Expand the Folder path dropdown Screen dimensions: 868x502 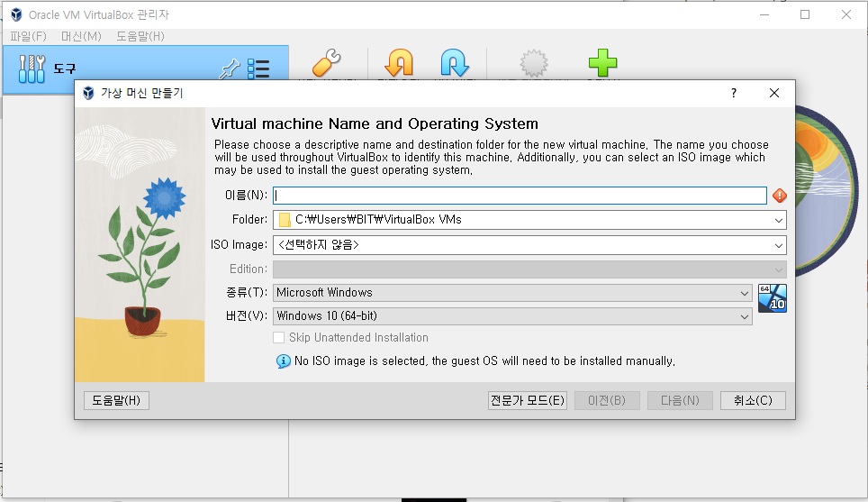point(778,220)
